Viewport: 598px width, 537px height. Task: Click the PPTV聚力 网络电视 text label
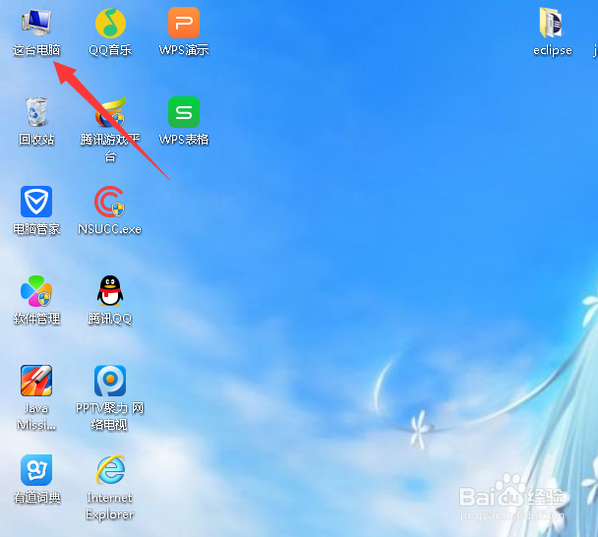click(x=110, y=416)
